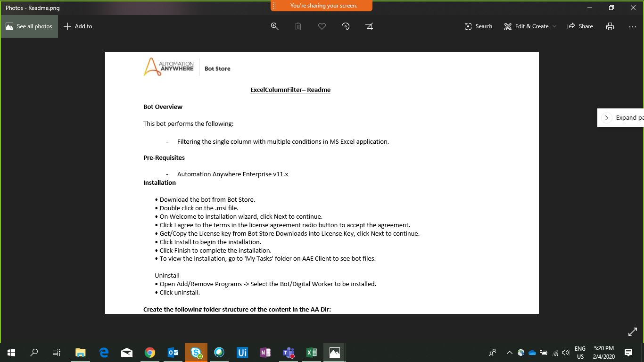
Task: Switch to OneNote on the taskbar
Action: (265, 353)
